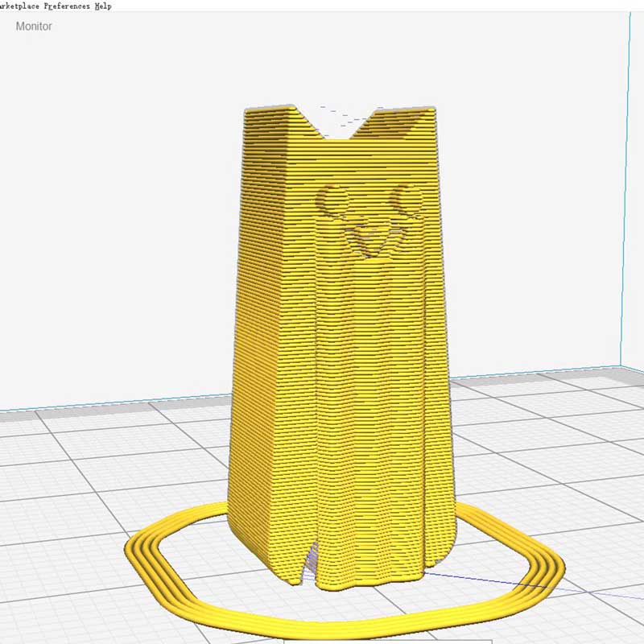Open the Preferences menu
This screenshot has width=644, height=644.
[67, 6]
